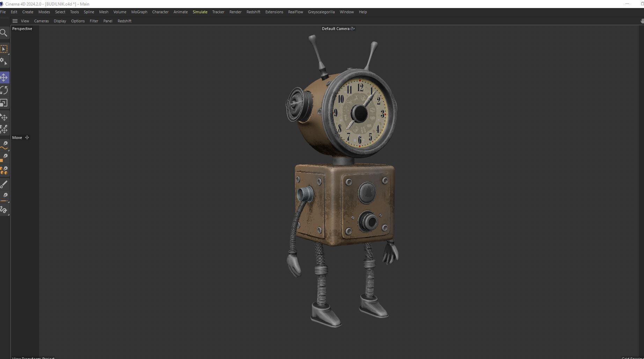Click the Perspective viewport label
Image resolution: width=644 pixels, height=359 pixels.
click(22, 29)
